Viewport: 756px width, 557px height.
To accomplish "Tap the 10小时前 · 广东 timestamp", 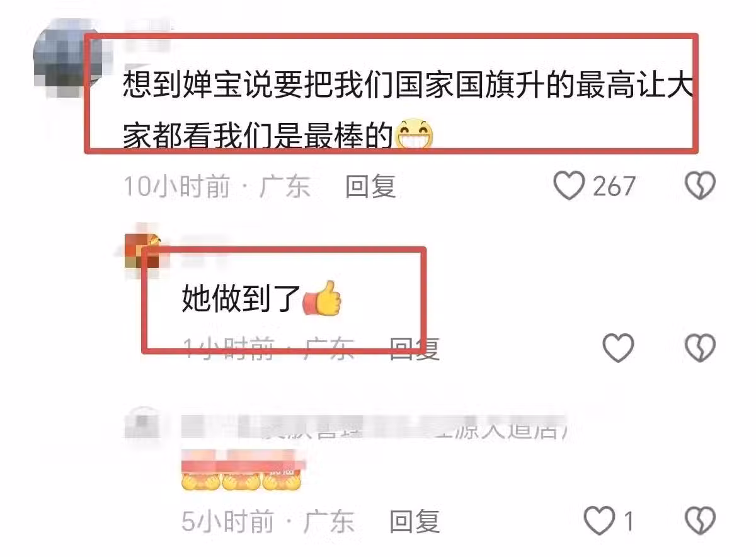I will pyautogui.click(x=217, y=187).
